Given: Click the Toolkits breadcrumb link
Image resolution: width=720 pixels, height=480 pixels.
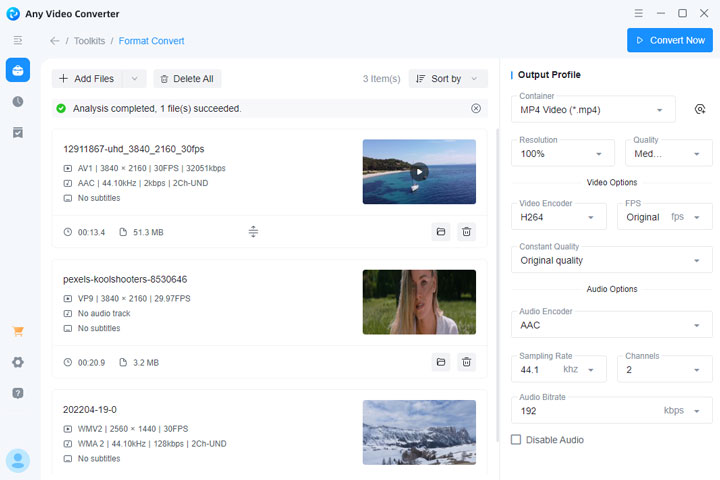Looking at the screenshot, I should coord(90,41).
